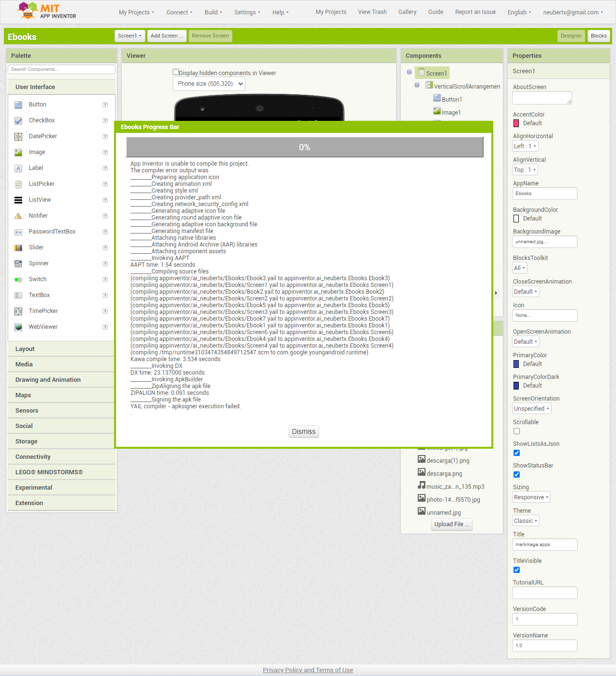Enable Display hidden components in Viewer checkbox
Screen dimensions: 616x676
point(176,72)
